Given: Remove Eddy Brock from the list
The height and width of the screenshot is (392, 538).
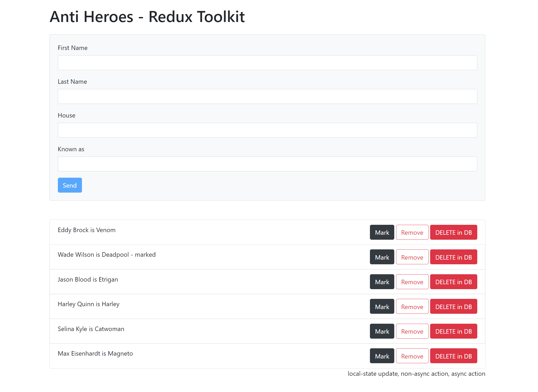Looking at the screenshot, I should 412,232.
